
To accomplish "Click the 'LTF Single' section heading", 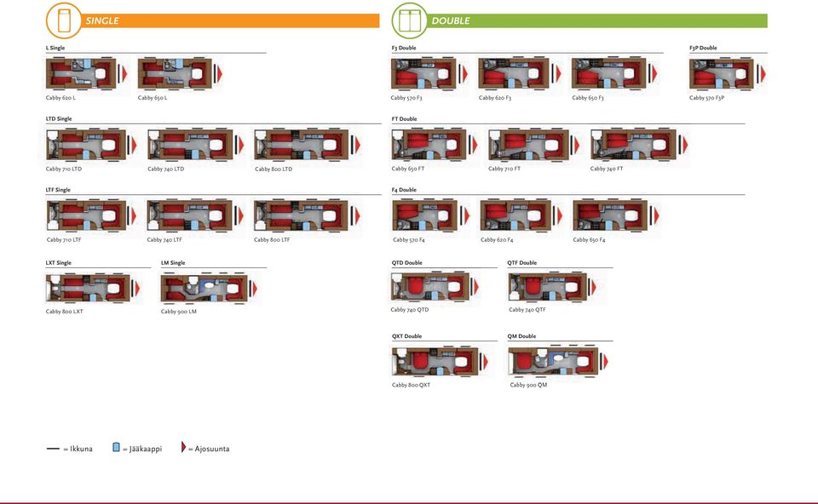I will coord(58,190).
